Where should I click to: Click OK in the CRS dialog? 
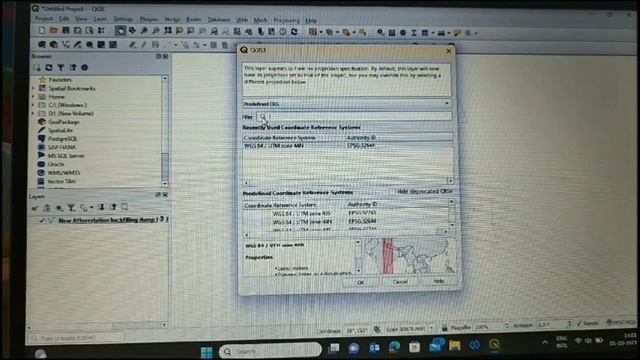(x=360, y=282)
